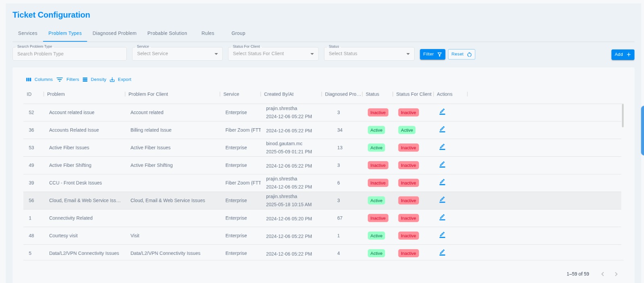Viewport: 644px width, 283px height.
Task: Select the Problem Types tab
Action: coord(65,33)
